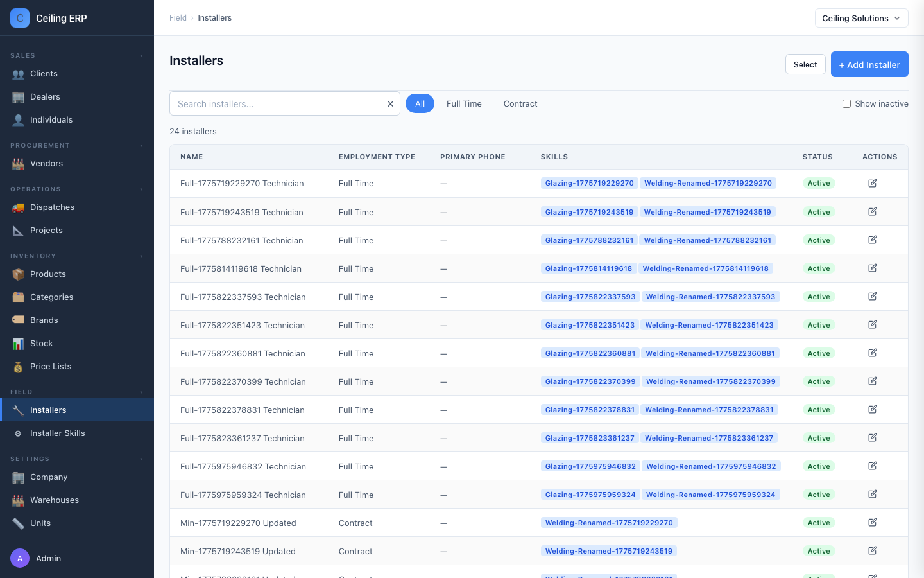Viewport: 924px width, 578px height.
Task: Collapse the Inventory sidebar section
Action: pos(141,256)
